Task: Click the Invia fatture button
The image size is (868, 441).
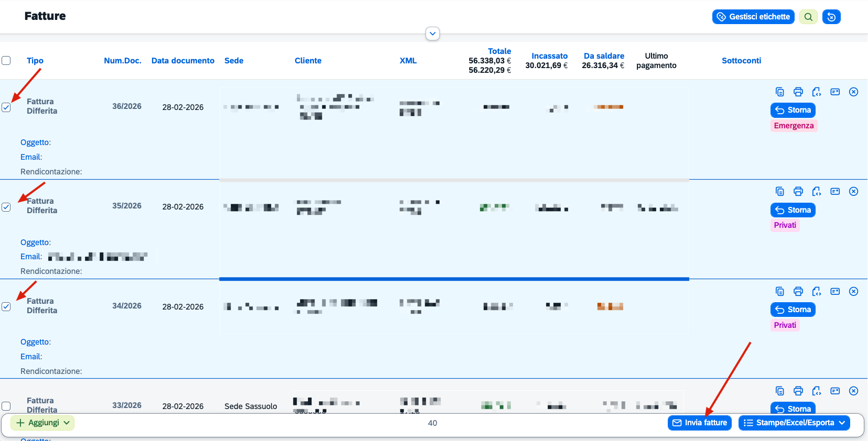Action: [x=700, y=423]
